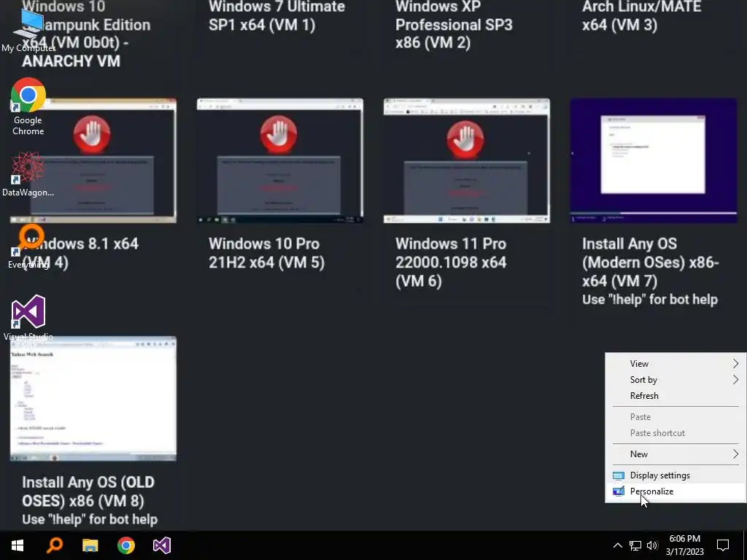Expand the View submenu
Screen dimensions: 747x560
point(676,364)
